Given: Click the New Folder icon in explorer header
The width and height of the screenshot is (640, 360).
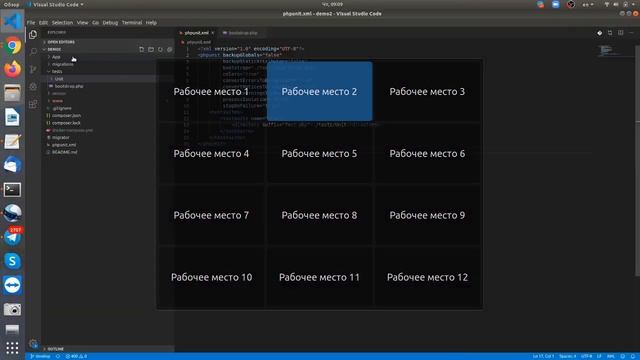Looking at the screenshot, I should coord(151,49).
